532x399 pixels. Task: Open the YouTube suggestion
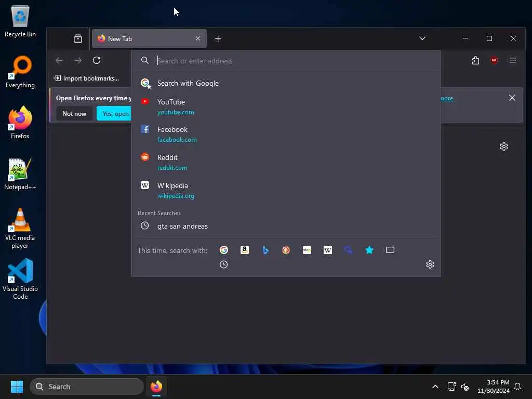click(x=286, y=107)
